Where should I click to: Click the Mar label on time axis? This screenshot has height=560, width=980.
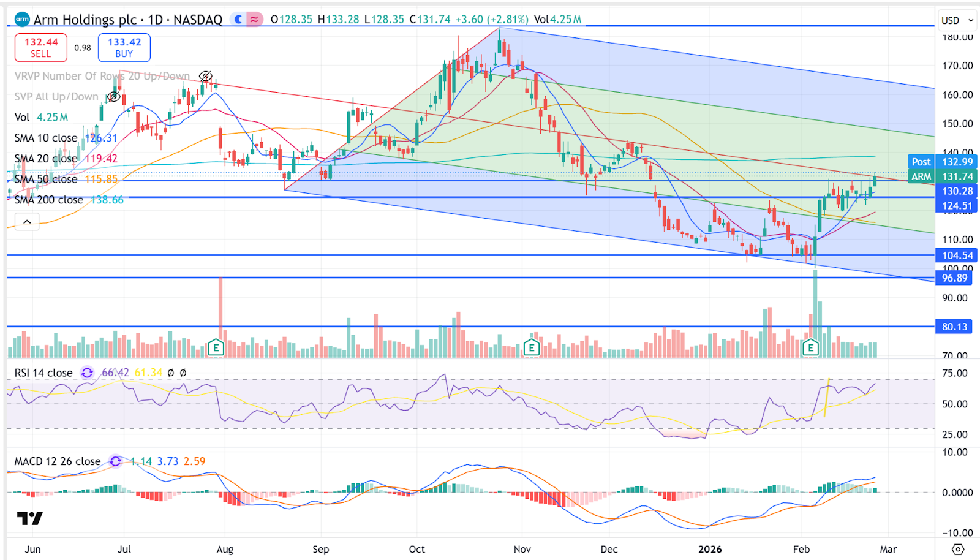coord(889,549)
